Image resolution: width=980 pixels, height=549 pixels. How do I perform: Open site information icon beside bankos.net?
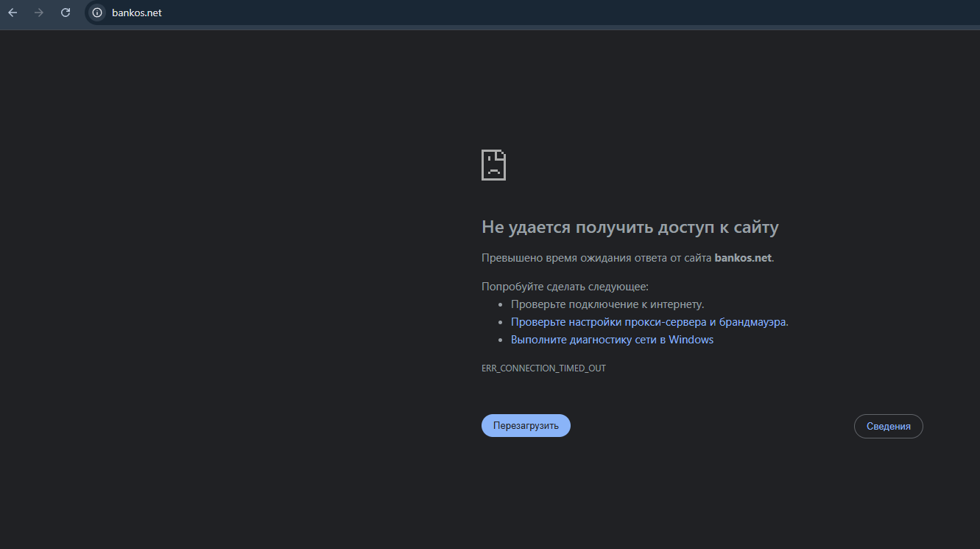pos(97,13)
